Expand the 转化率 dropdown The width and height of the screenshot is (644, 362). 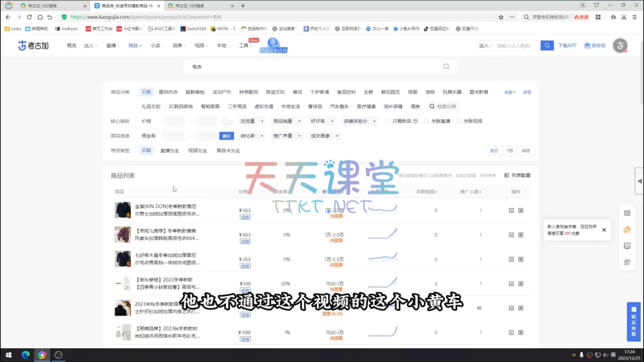(x=253, y=136)
